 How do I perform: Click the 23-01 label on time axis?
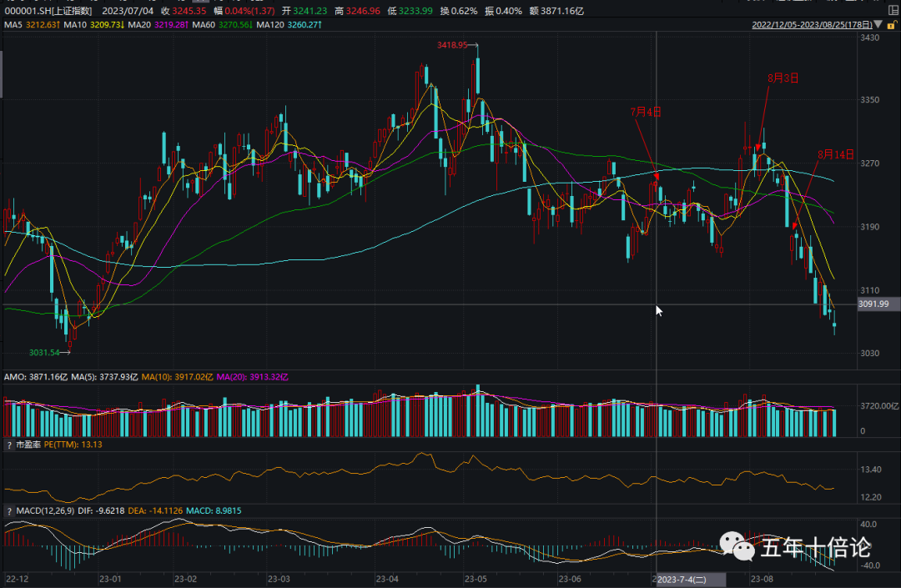point(110,579)
